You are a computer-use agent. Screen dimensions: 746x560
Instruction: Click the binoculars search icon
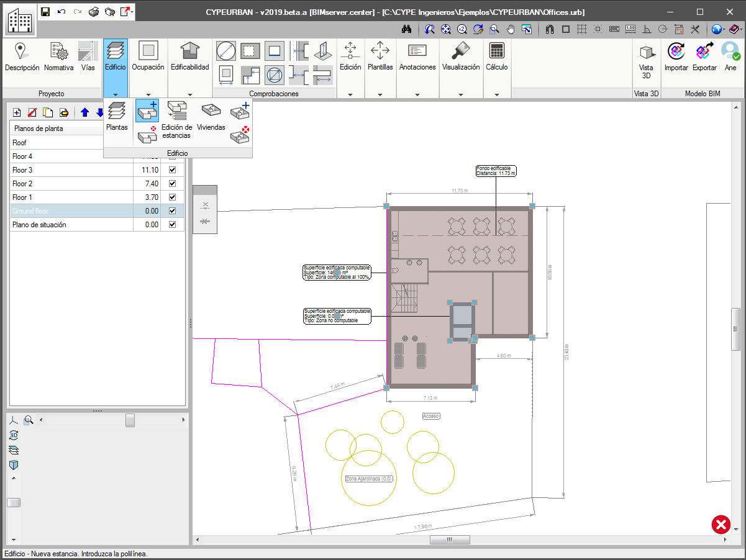click(407, 29)
